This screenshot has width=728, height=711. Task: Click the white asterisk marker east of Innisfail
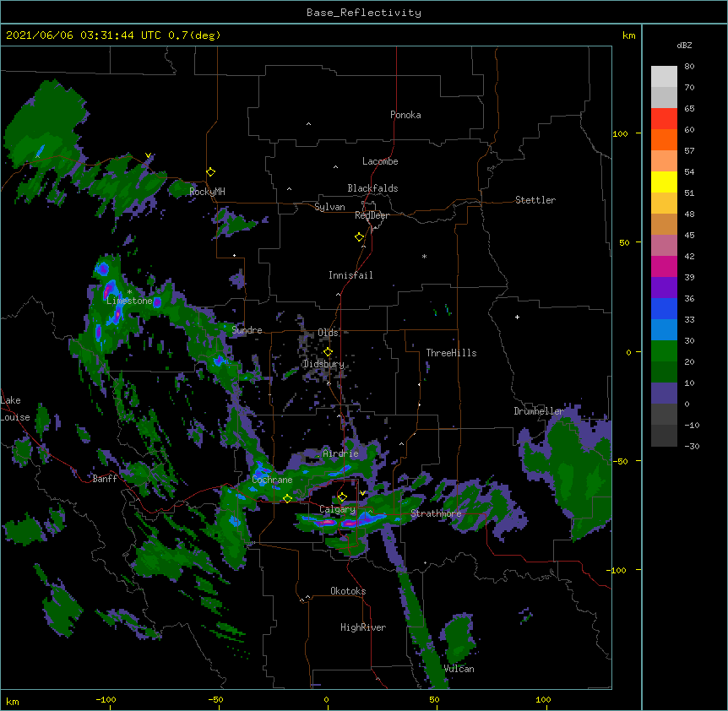[x=424, y=257]
